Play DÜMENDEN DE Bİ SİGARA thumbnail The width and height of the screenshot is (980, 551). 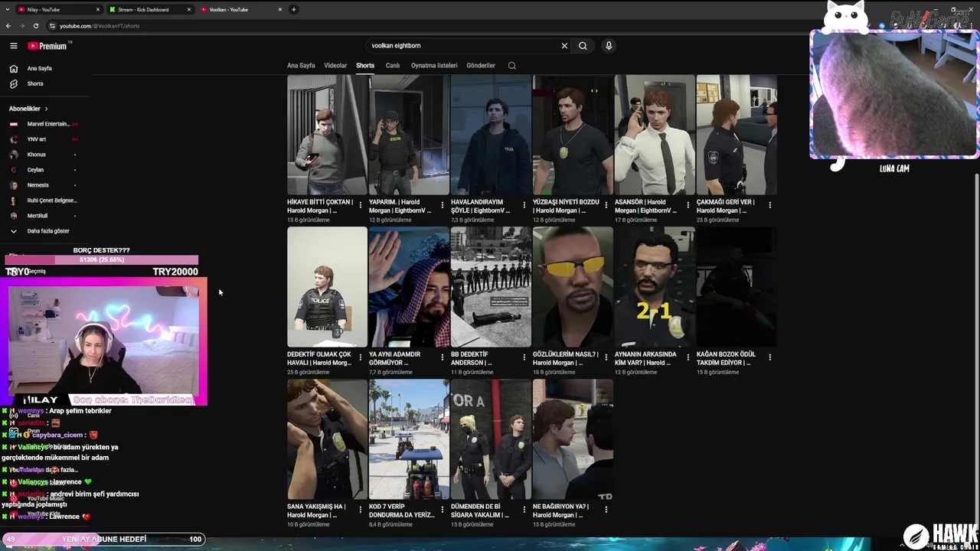click(x=491, y=439)
